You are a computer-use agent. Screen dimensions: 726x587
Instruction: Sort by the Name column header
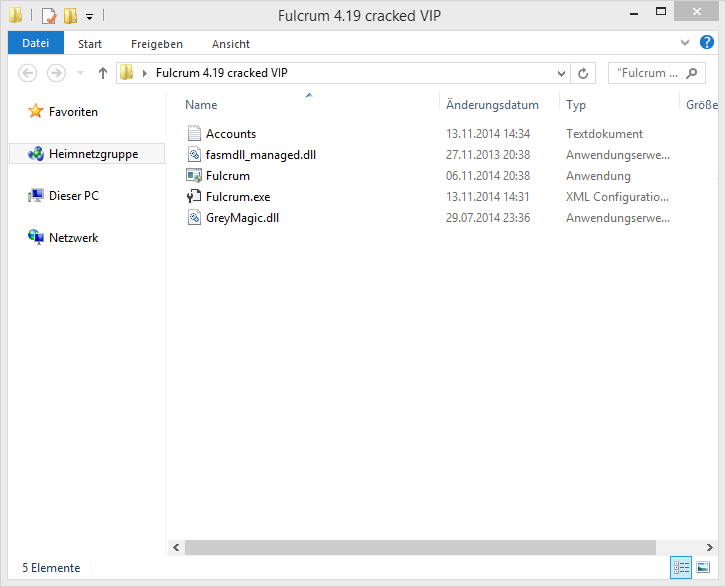pos(201,105)
